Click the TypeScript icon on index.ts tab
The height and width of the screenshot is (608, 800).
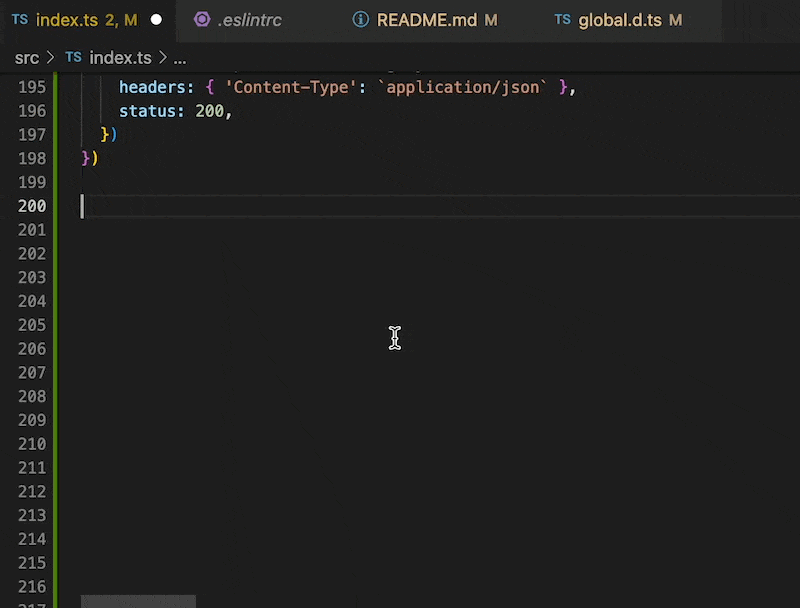point(20,19)
